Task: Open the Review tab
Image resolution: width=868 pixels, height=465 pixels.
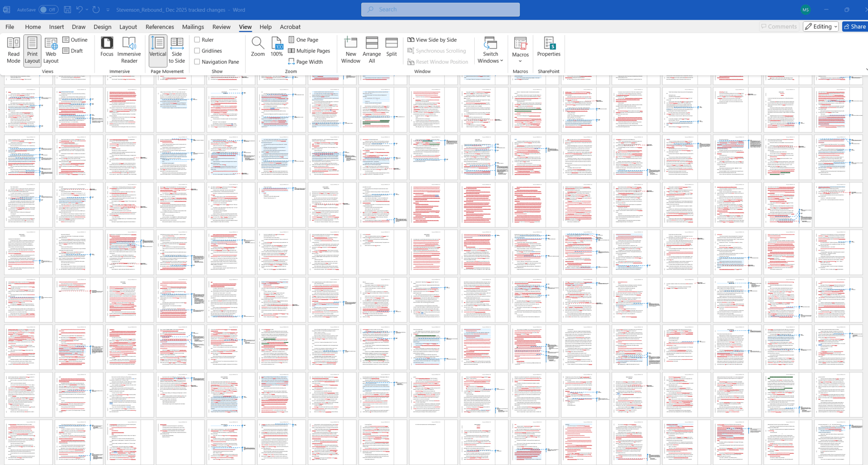Action: [222, 27]
